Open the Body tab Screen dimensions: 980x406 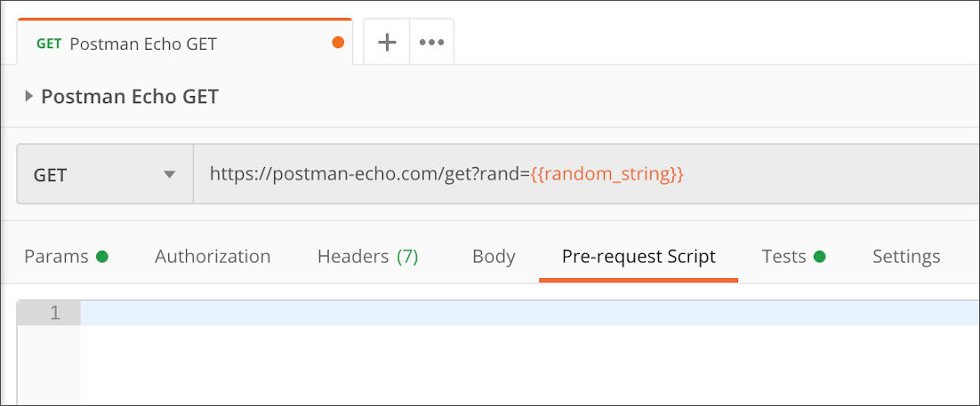494,256
